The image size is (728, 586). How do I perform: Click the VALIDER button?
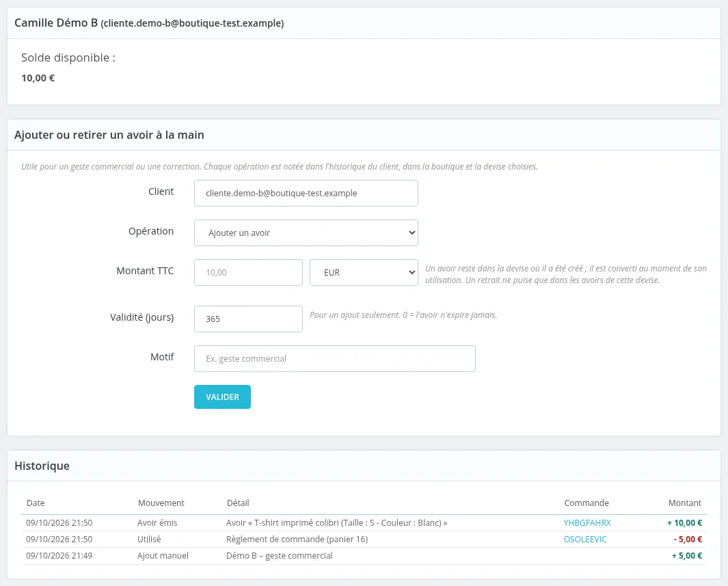click(222, 397)
